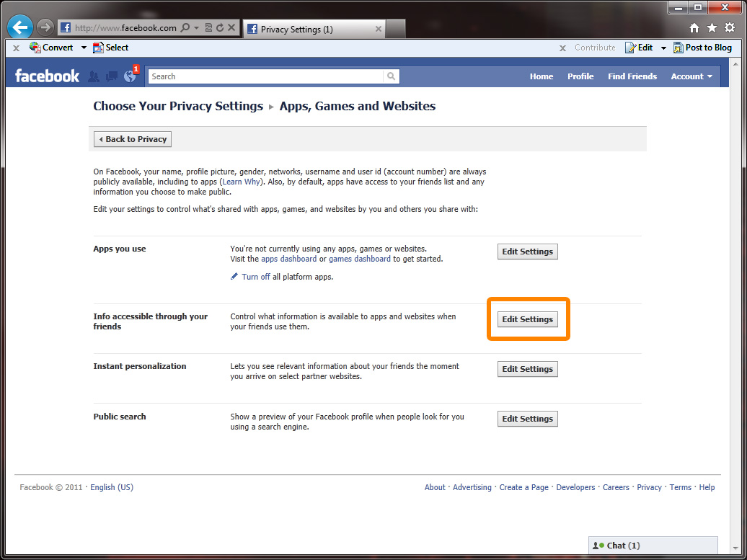Click the Select PDF toolbar button
The height and width of the screenshot is (560, 747).
pos(110,47)
